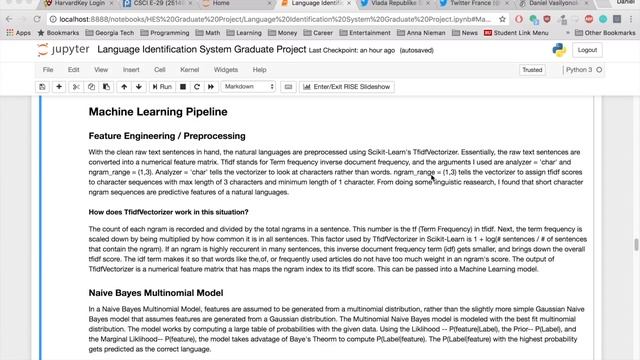This screenshot has width=640, height=360.
Task: Open Other Bookmarks folder
Action: (x=605, y=33)
